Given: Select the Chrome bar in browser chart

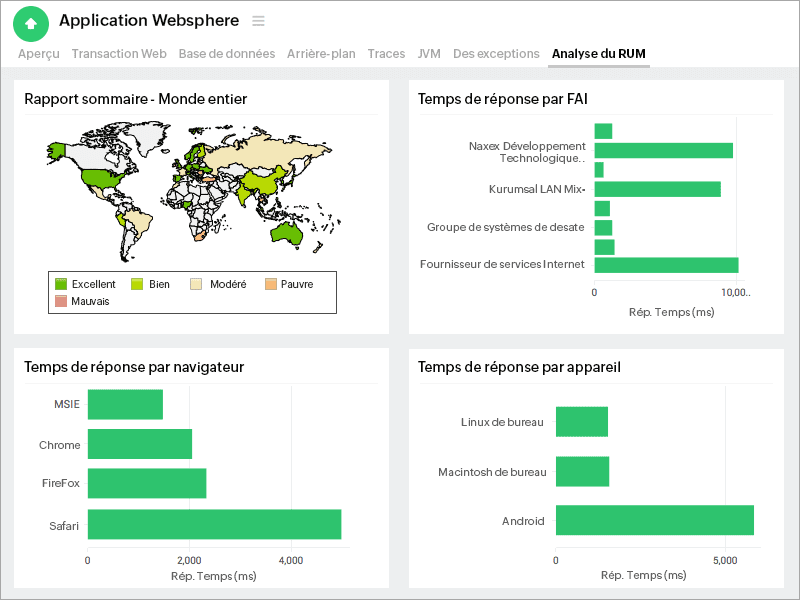Looking at the screenshot, I should tap(138, 444).
